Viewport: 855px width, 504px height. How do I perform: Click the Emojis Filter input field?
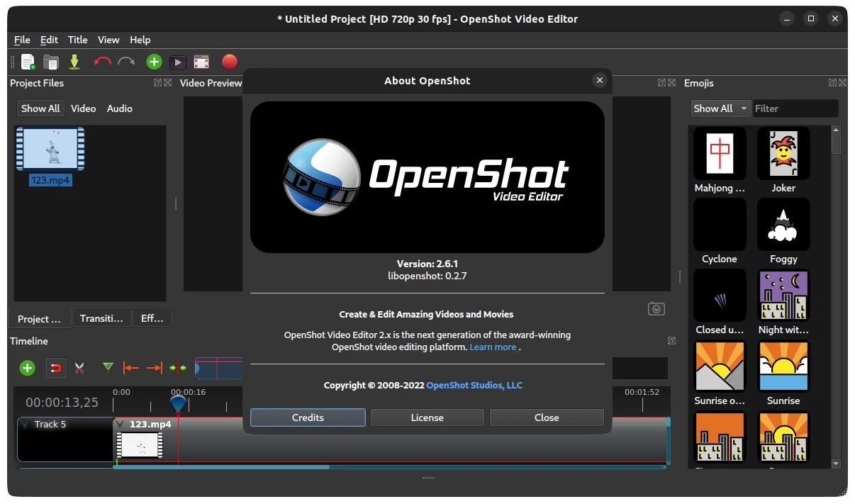pyautogui.click(x=795, y=108)
